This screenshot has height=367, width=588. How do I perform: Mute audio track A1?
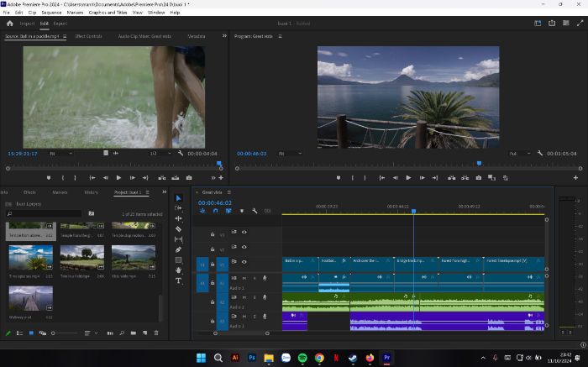244,278
